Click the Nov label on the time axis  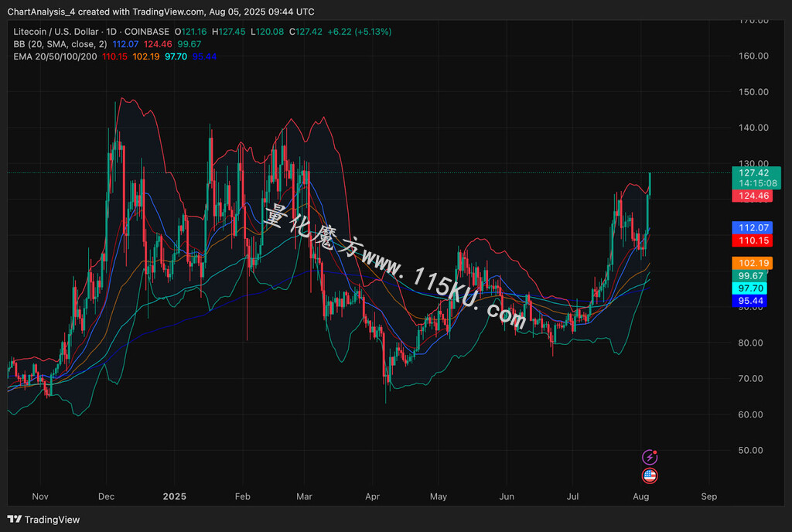[x=40, y=496]
